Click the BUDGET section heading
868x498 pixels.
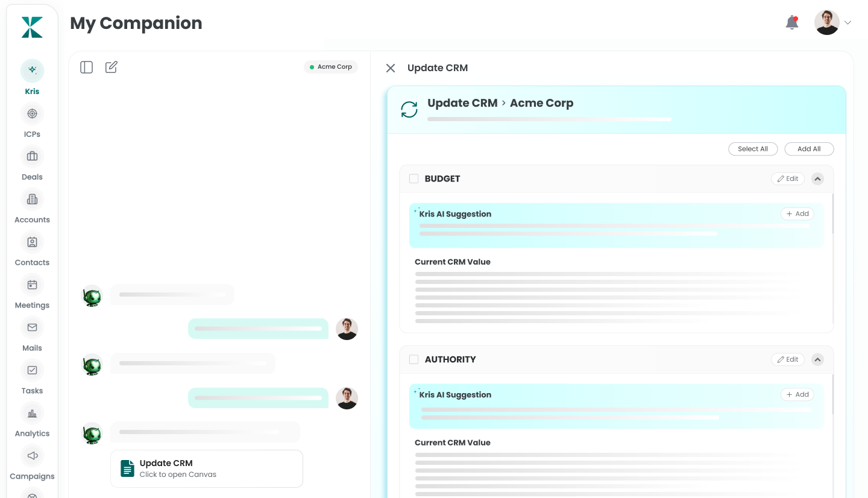coord(442,178)
